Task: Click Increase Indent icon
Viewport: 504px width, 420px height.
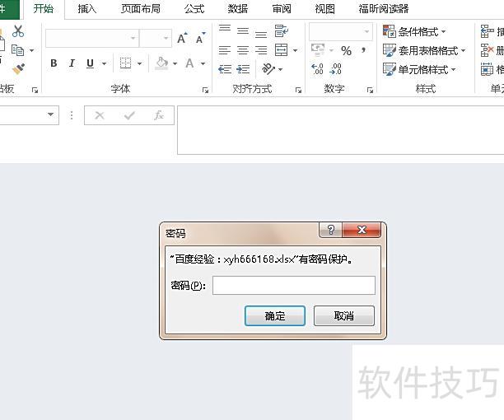Action: 243,69
